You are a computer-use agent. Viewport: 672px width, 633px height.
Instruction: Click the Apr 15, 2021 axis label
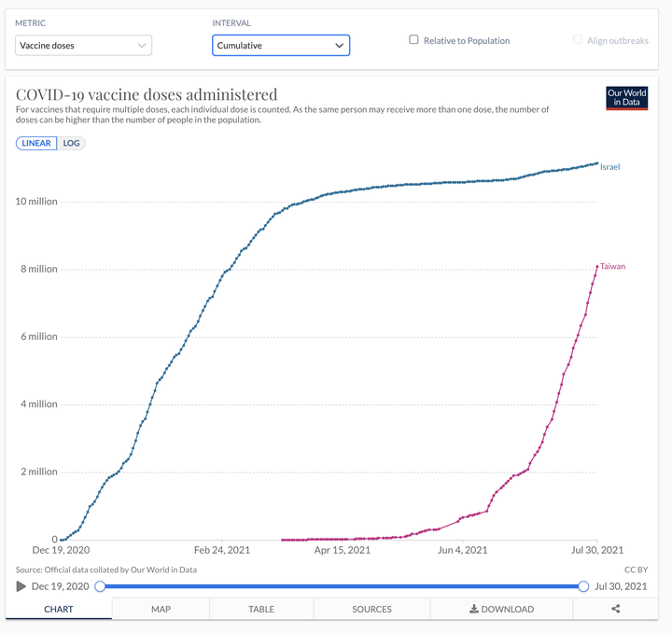[x=342, y=550]
